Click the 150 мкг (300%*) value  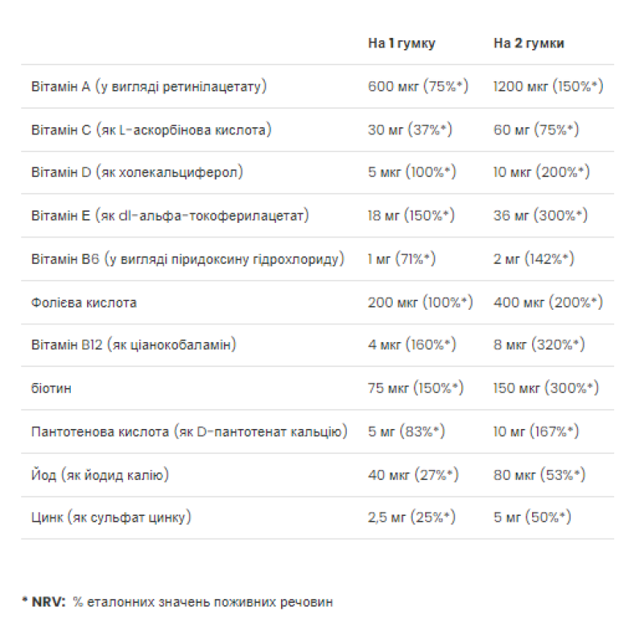[546, 388]
